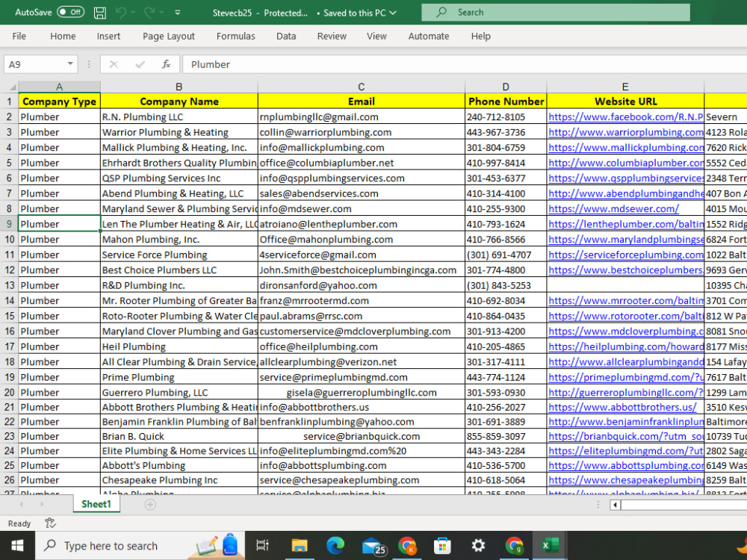
Task: Open the www.abbottbrothers.us hyperlink
Action: pos(623,407)
